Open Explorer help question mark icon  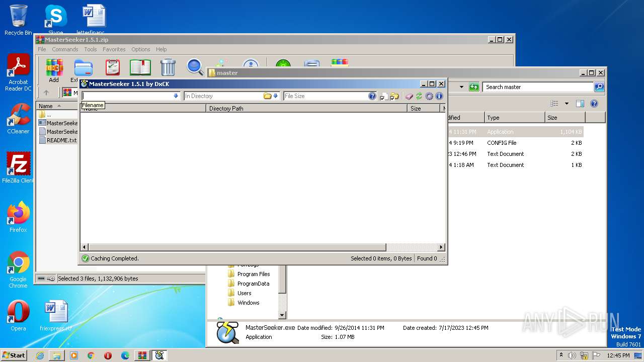594,104
